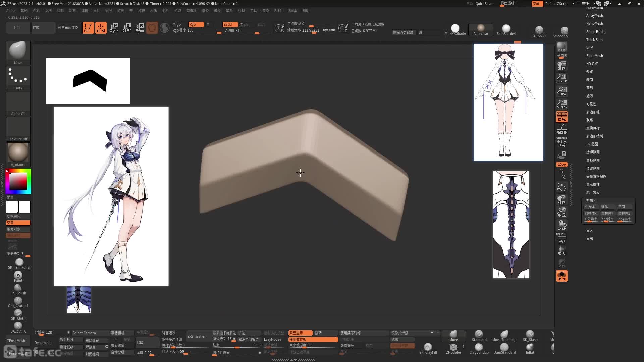Click the ZRemesher button
644x362 pixels.
tap(197, 336)
